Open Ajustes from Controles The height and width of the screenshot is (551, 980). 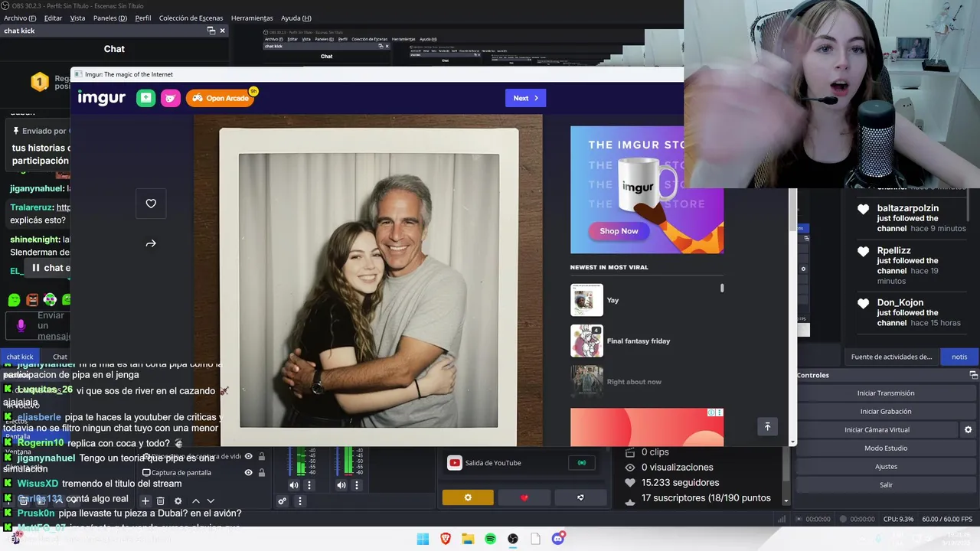tap(886, 466)
